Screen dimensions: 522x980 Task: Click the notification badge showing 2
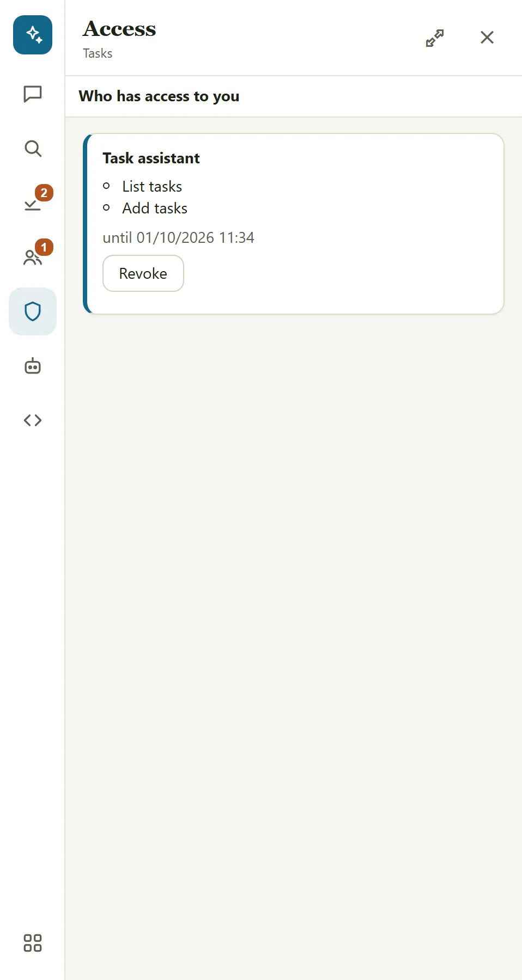(x=44, y=193)
